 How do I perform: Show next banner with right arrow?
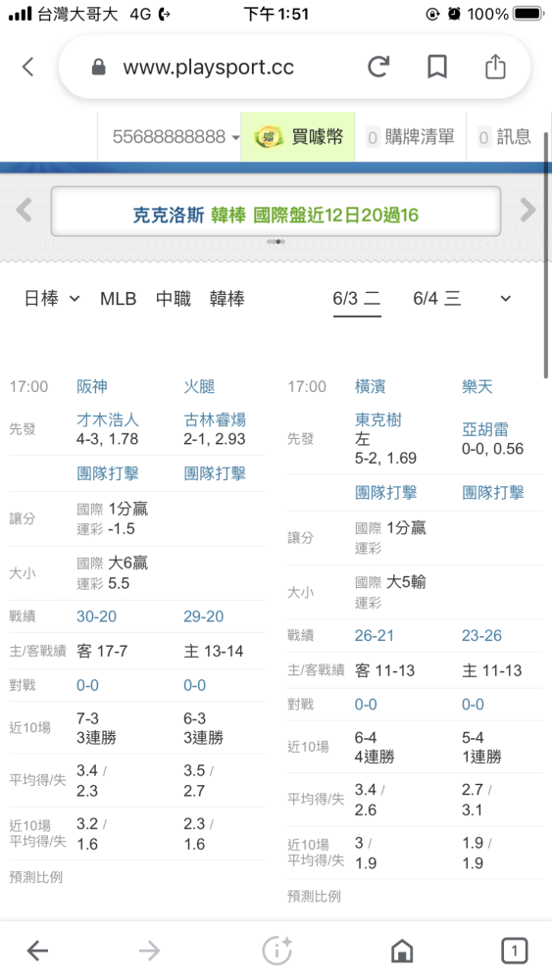click(527, 210)
